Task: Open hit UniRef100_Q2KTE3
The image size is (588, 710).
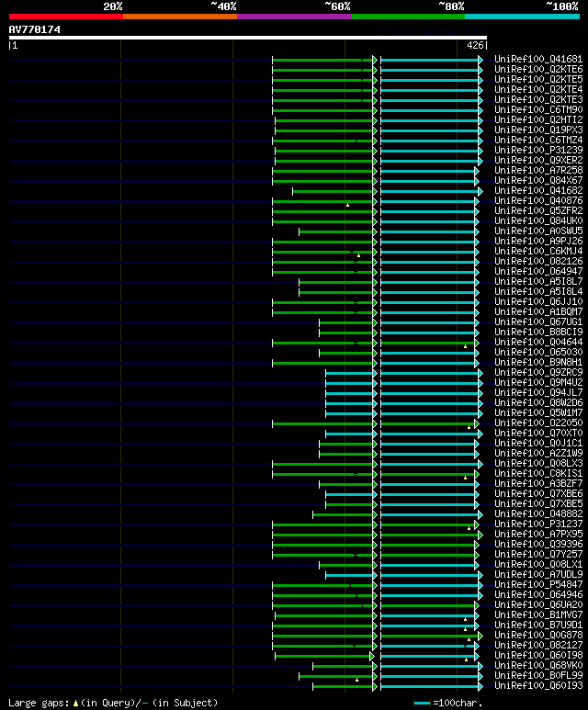Action: point(538,99)
